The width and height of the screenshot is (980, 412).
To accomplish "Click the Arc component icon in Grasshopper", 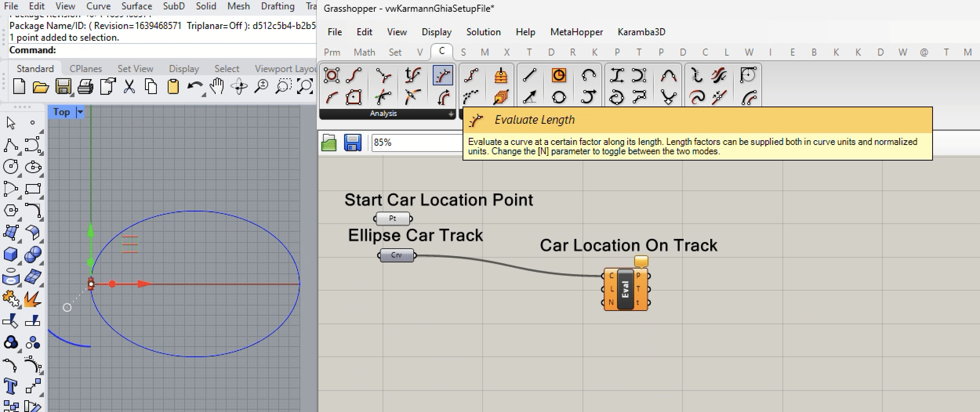I will (588, 75).
